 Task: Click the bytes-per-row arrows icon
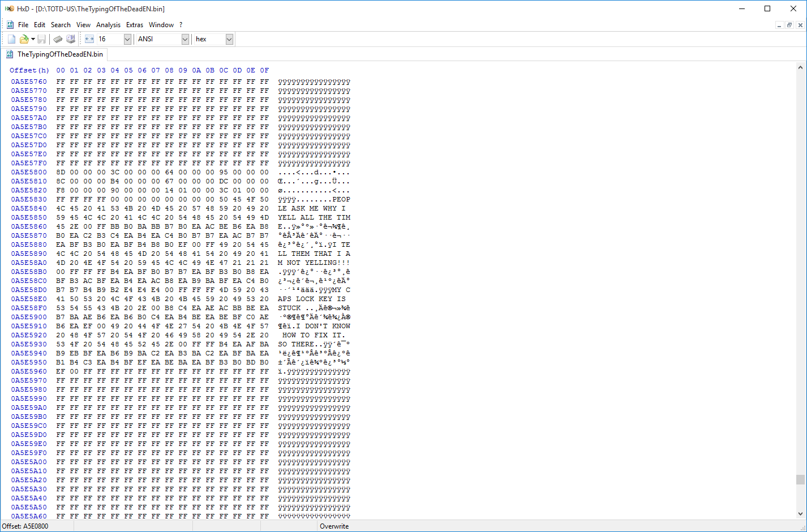pyautogui.click(x=89, y=39)
